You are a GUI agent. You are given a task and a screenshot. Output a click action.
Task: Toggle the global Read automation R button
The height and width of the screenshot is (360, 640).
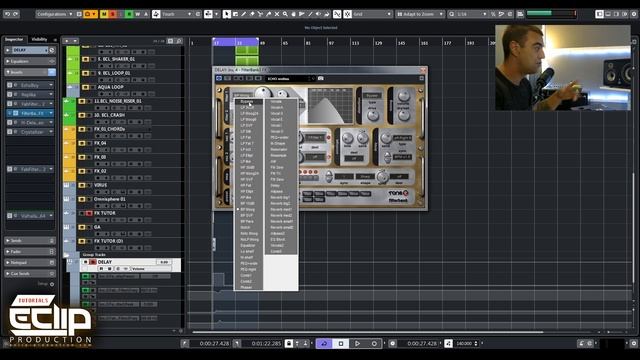point(129,14)
